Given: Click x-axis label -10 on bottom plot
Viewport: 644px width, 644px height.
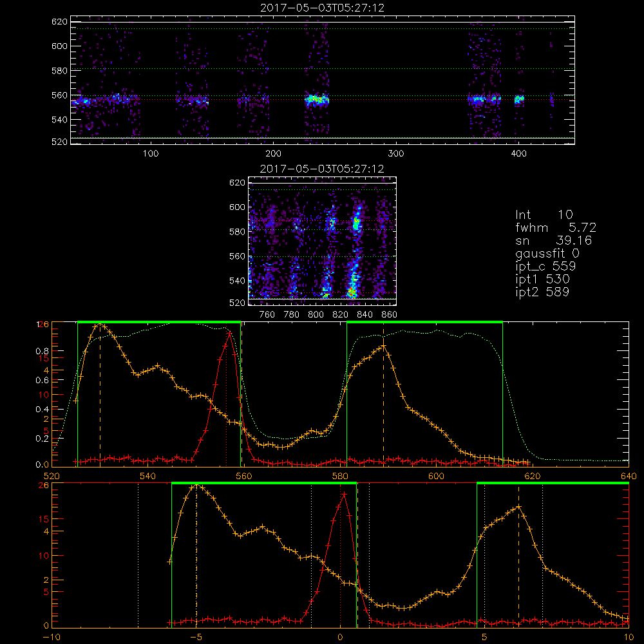Looking at the screenshot, I should [x=52, y=638].
